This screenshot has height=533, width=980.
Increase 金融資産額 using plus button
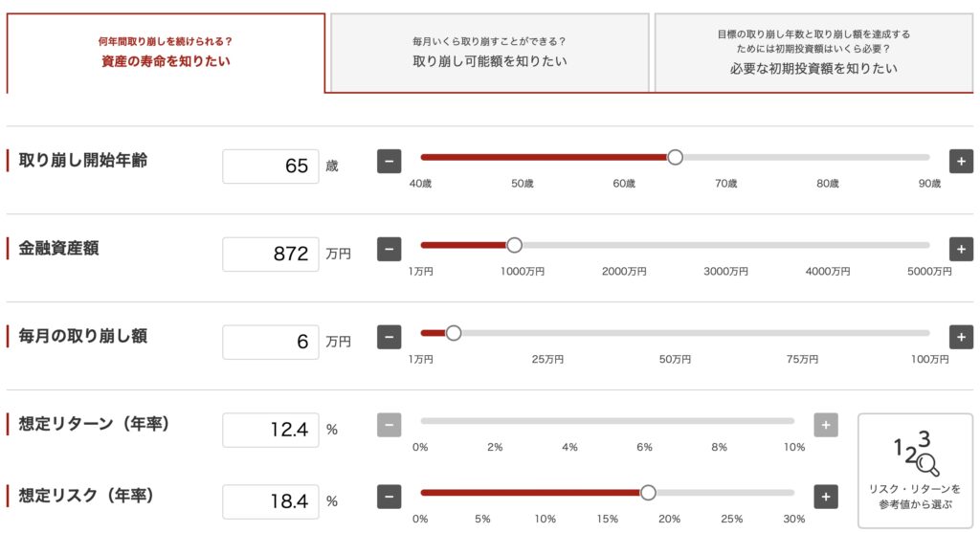point(961,250)
